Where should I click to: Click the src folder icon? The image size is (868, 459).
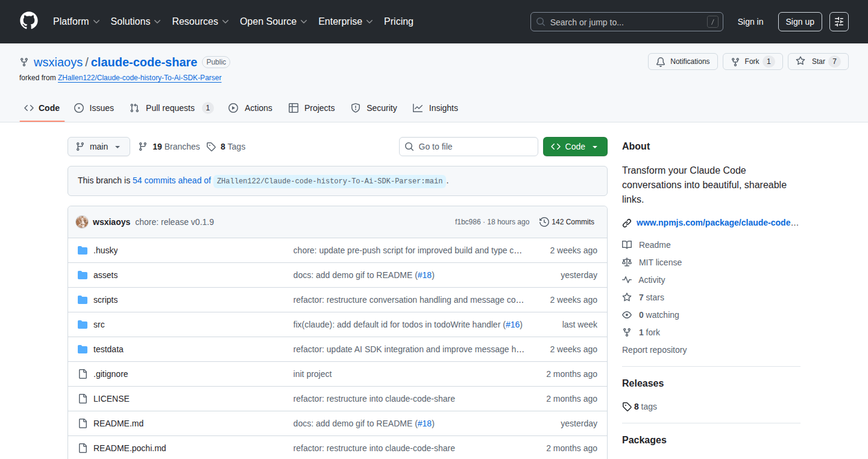[83, 324]
